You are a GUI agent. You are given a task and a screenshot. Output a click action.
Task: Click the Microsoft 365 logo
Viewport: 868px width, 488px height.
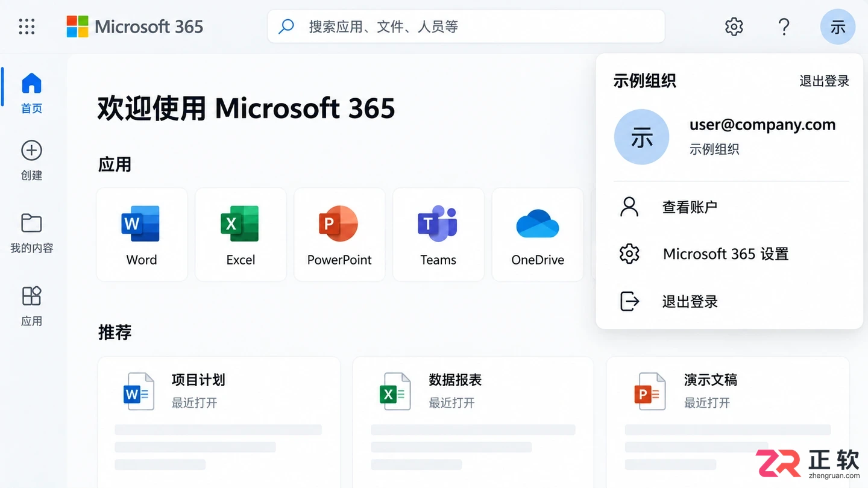click(135, 27)
